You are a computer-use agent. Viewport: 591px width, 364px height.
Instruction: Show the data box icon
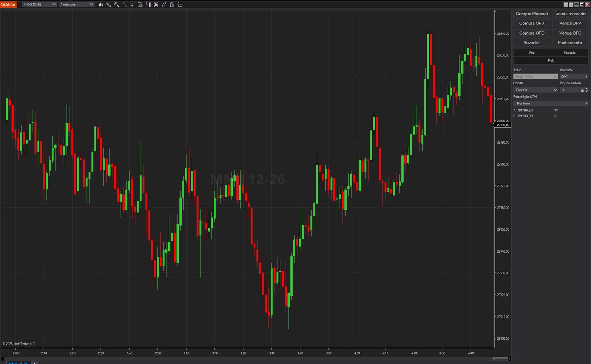(140, 5)
